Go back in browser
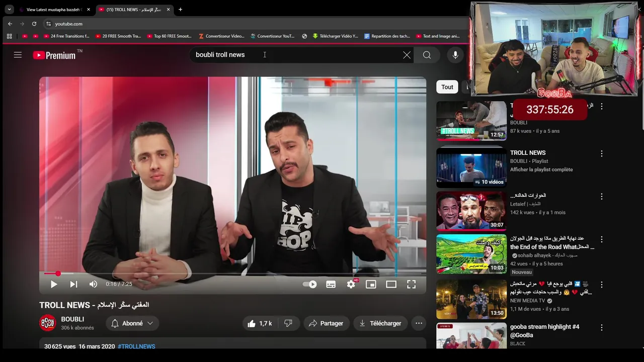The height and width of the screenshot is (362, 644). pyautogui.click(x=10, y=24)
